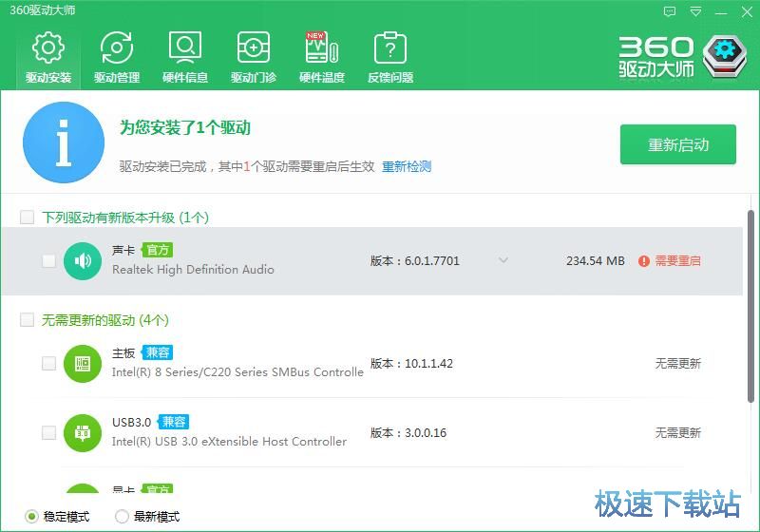This screenshot has height=532, width=760.
Task: Click the 为您安装了1个驱动 heading
Action: click(x=185, y=128)
